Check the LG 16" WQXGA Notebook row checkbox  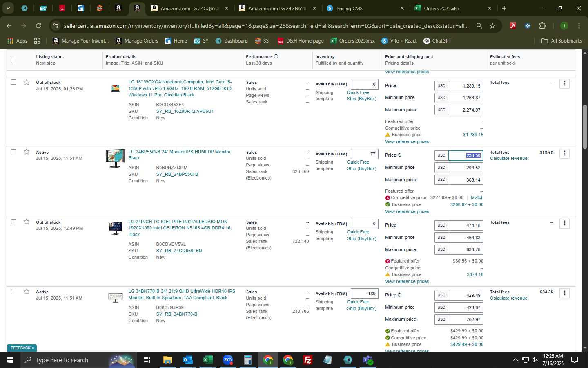tap(13, 82)
